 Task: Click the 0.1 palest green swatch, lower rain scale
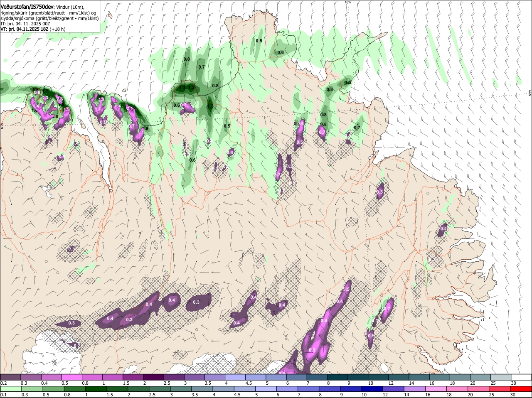(x=10, y=389)
